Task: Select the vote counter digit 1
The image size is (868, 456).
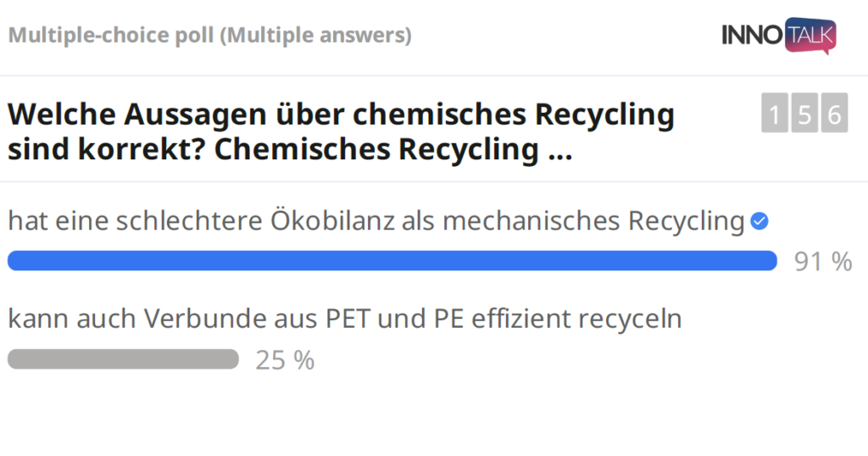Action: 774,114
